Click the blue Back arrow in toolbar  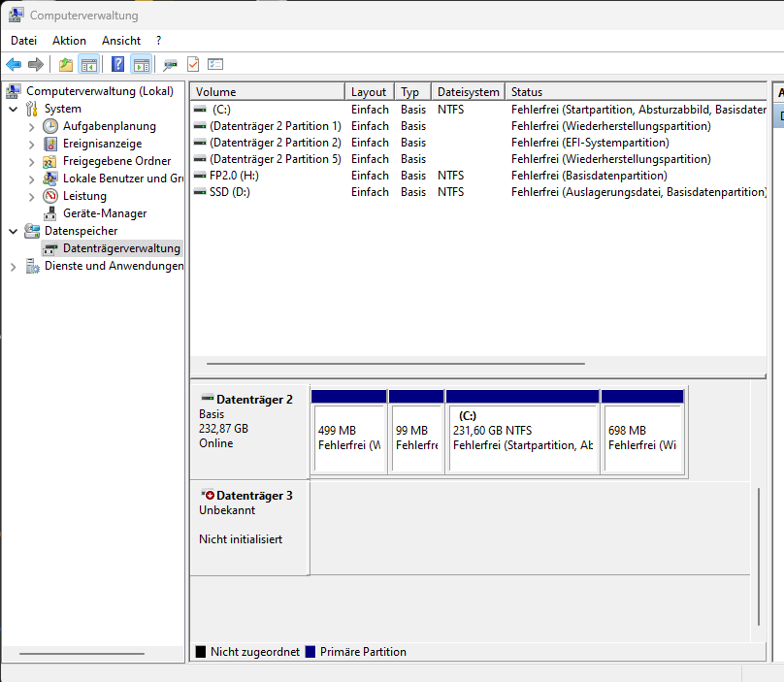click(14, 64)
